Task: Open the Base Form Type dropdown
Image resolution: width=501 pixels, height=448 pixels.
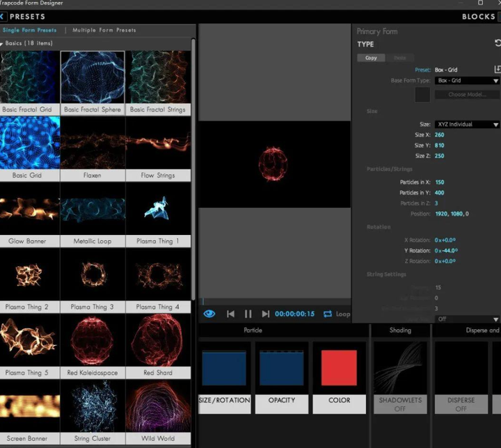Action: pyautogui.click(x=466, y=81)
